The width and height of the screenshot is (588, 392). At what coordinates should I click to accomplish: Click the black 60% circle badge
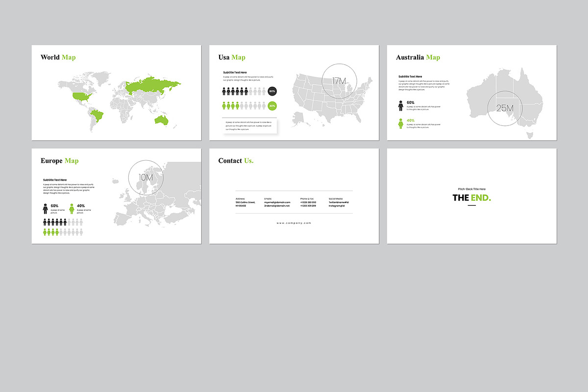pyautogui.click(x=272, y=91)
